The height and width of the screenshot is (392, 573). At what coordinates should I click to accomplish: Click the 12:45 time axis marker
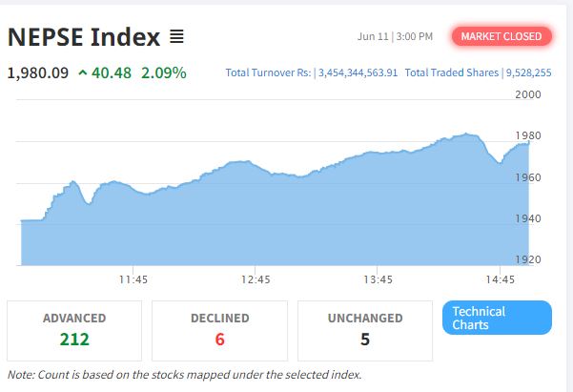coord(256,279)
